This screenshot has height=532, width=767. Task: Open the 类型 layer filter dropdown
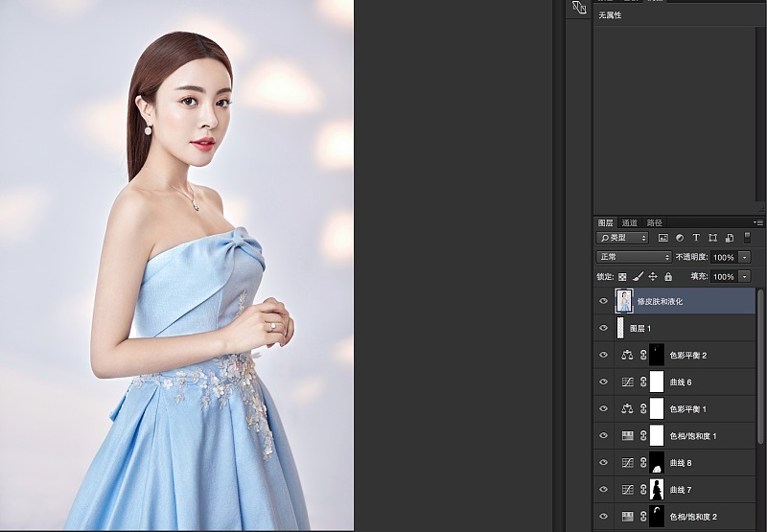[622, 238]
